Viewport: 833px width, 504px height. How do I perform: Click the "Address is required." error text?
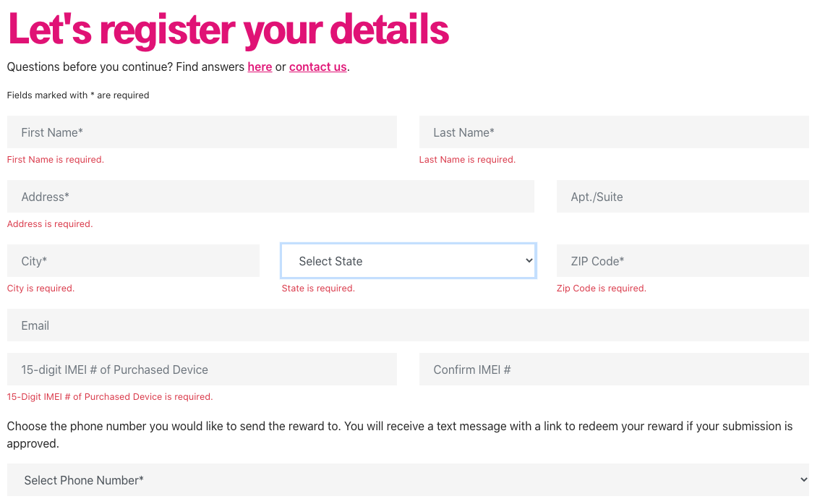50,224
